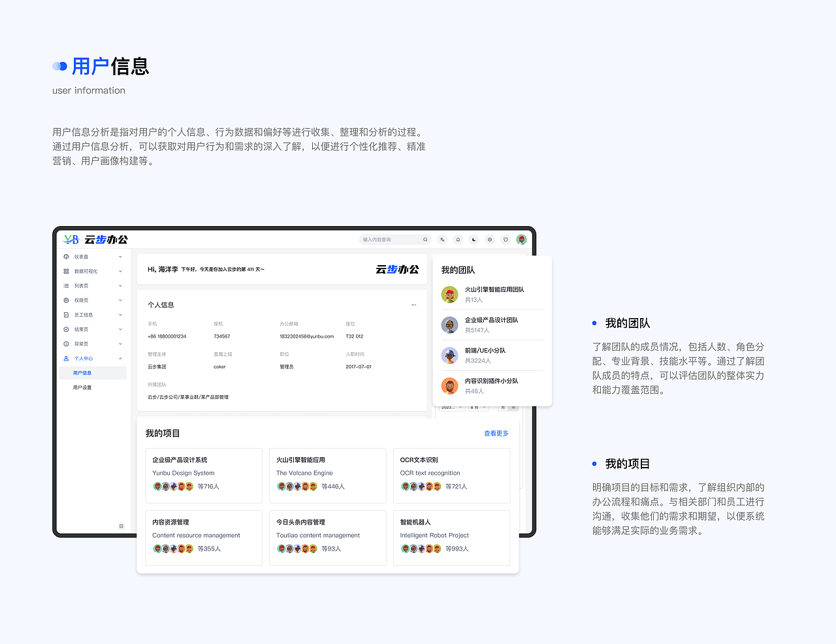Collapse the 个人中心 sidebar section

121,358
